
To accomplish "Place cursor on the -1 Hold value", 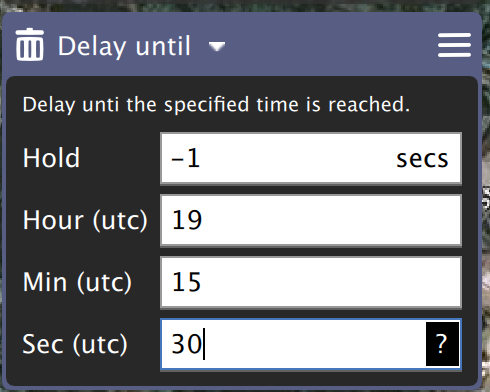I will 185,158.
